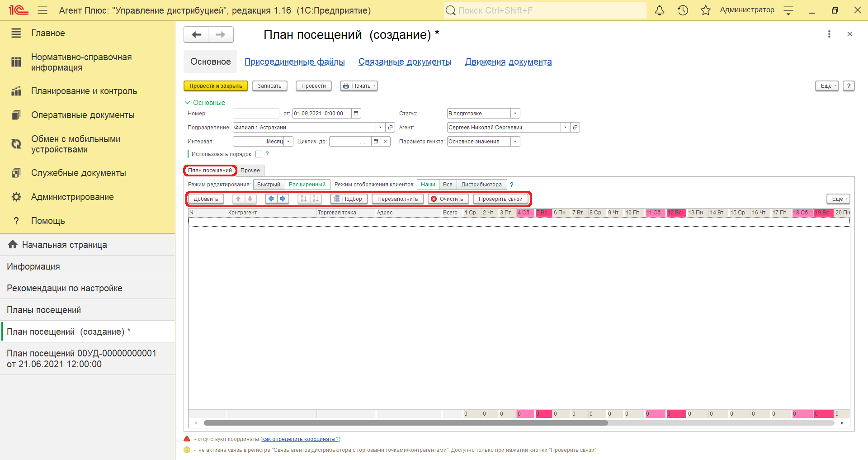Toggle Использовать порядок checkbox
The width and height of the screenshot is (868, 460).
[259, 154]
